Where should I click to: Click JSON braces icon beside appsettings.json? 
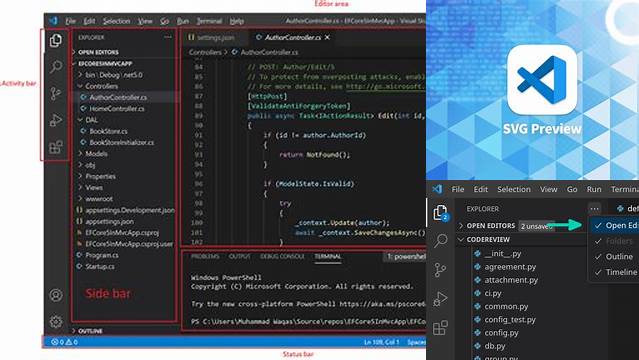coord(79,221)
